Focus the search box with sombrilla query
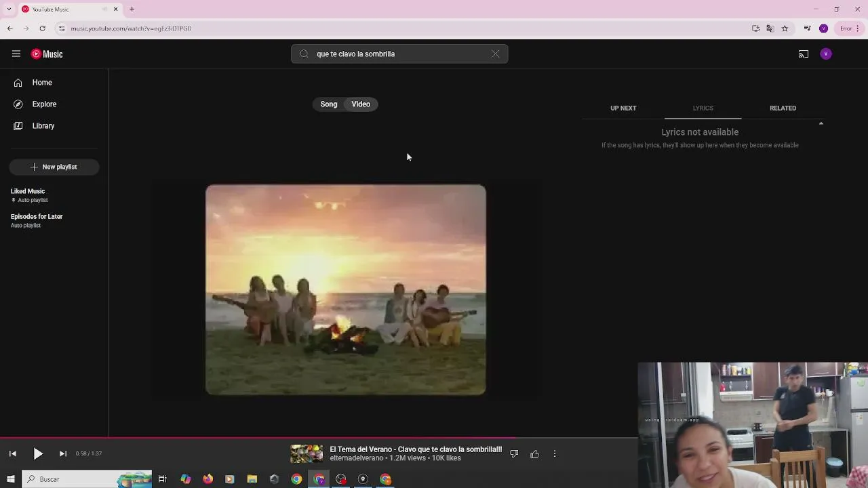The image size is (868, 488). 399,54
